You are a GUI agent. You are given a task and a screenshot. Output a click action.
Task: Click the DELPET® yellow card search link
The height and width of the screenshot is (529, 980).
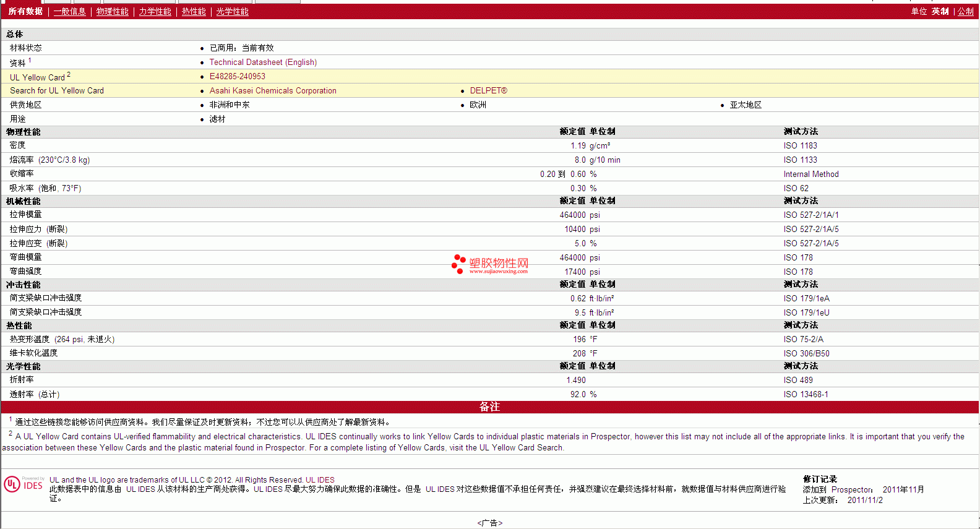pyautogui.click(x=489, y=91)
